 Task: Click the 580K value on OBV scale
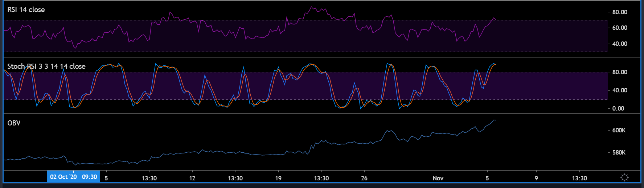click(x=619, y=152)
